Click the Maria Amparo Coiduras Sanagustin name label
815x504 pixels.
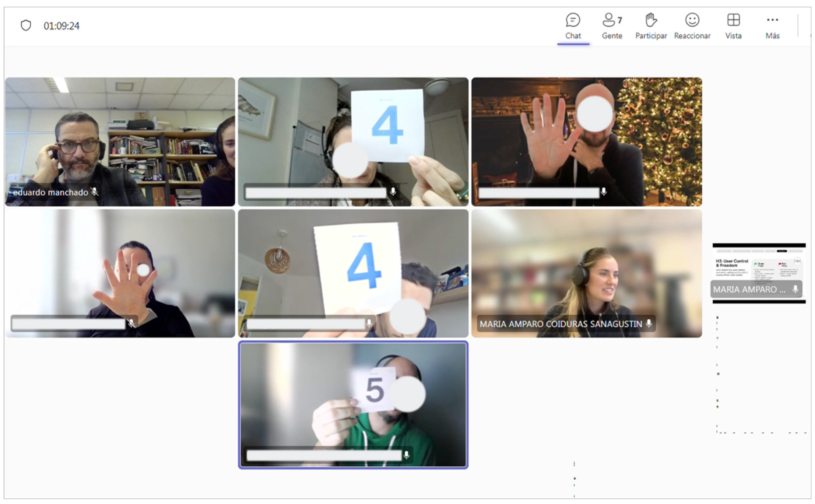(x=561, y=324)
